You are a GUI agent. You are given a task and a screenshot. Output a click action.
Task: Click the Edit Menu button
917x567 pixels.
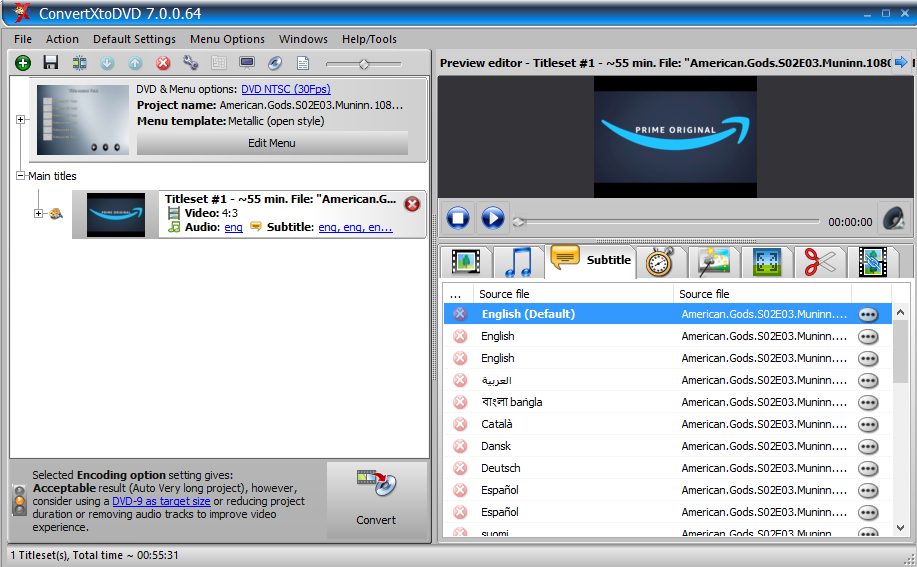(272, 143)
